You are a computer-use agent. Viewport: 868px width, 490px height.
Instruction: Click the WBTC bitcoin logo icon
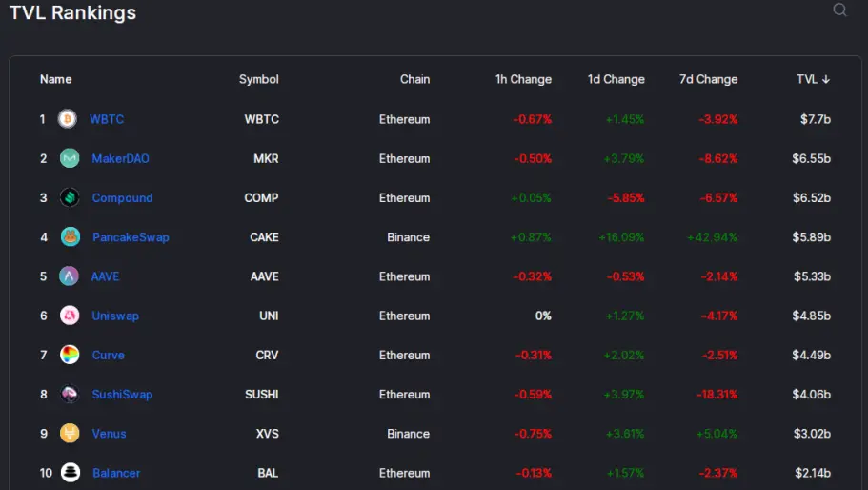tap(68, 119)
